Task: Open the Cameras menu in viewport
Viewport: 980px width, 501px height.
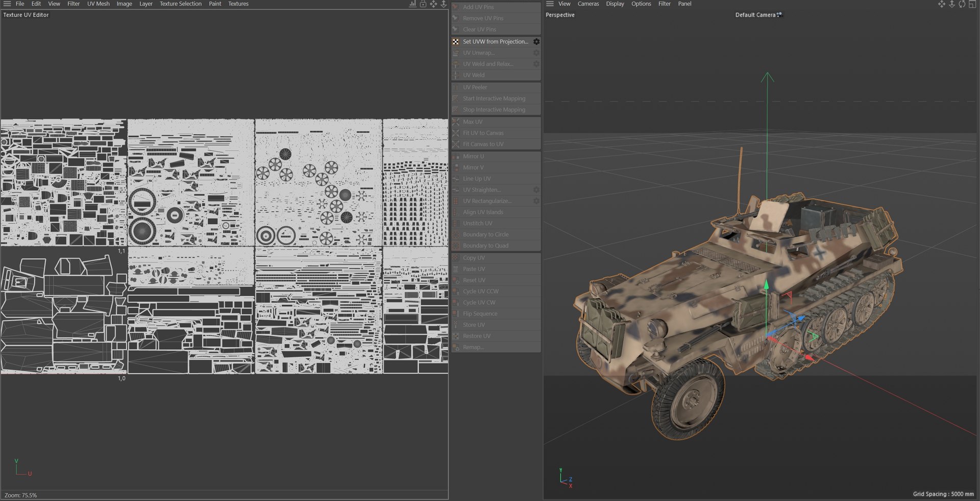Action: point(589,4)
